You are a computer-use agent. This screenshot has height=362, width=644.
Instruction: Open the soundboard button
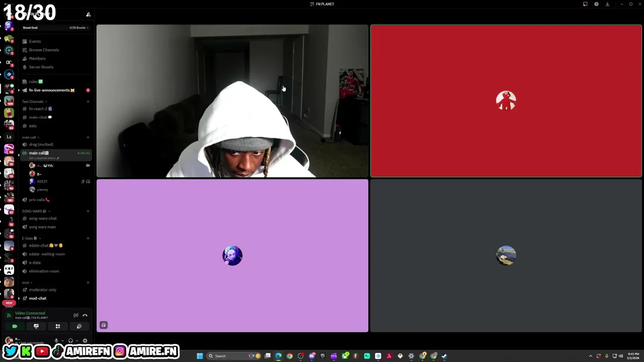coord(79,326)
